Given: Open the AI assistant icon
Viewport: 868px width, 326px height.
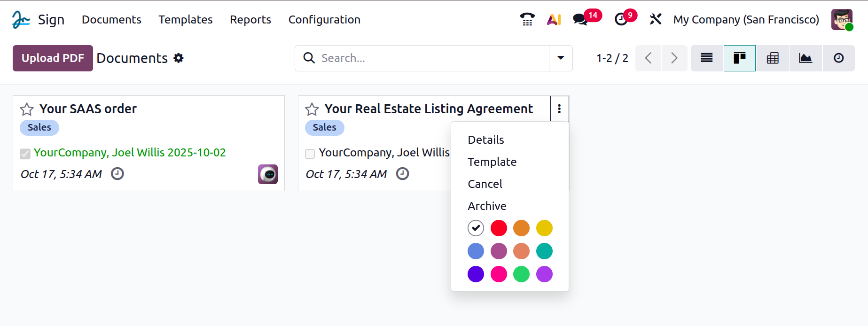Looking at the screenshot, I should (554, 19).
